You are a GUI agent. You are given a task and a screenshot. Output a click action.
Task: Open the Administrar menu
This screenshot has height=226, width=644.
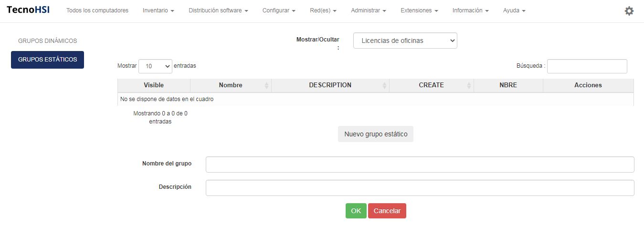368,10
